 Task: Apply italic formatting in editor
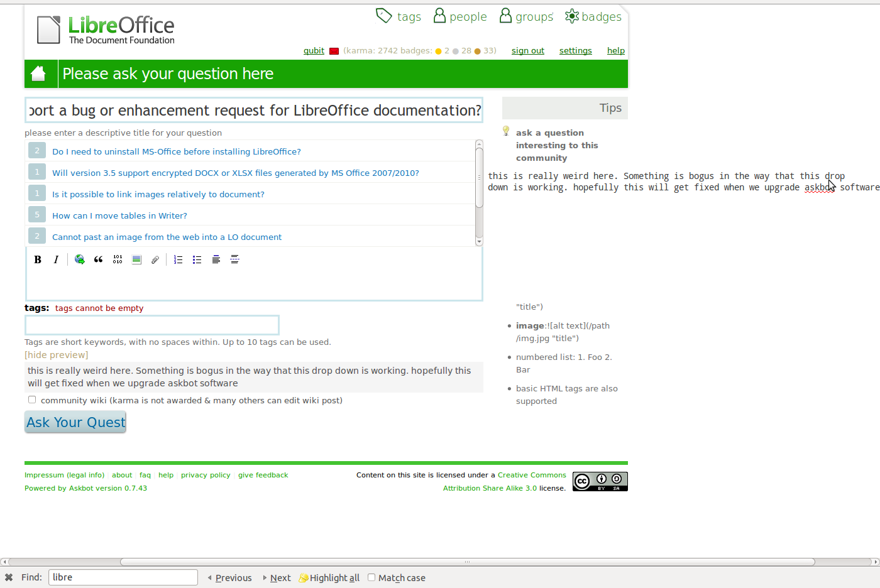pos(56,259)
